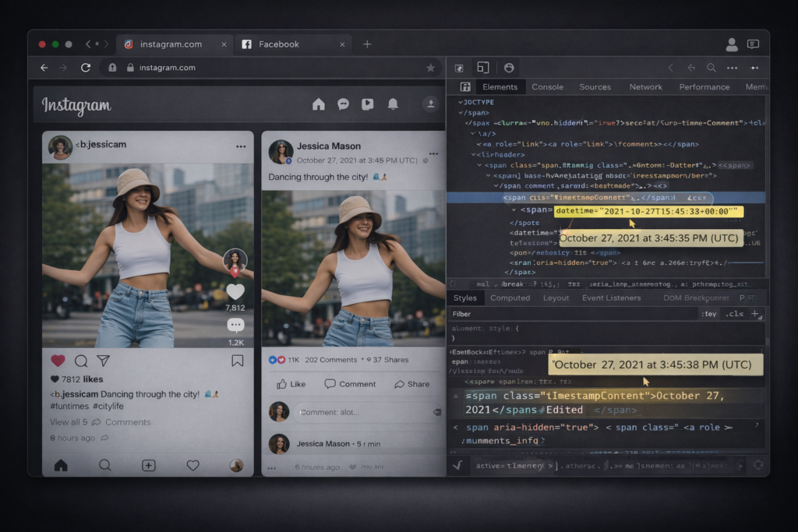Click the new post plus icon

(148, 465)
